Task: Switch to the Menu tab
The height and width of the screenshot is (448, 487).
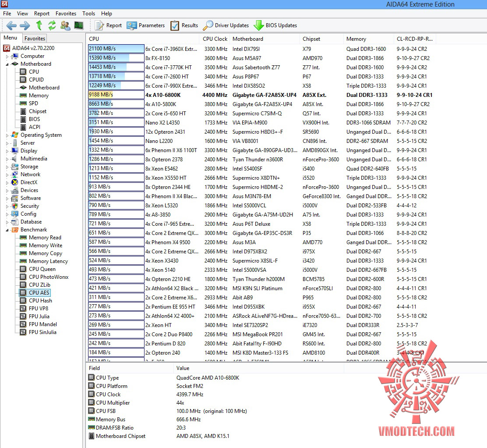Action: [10, 38]
